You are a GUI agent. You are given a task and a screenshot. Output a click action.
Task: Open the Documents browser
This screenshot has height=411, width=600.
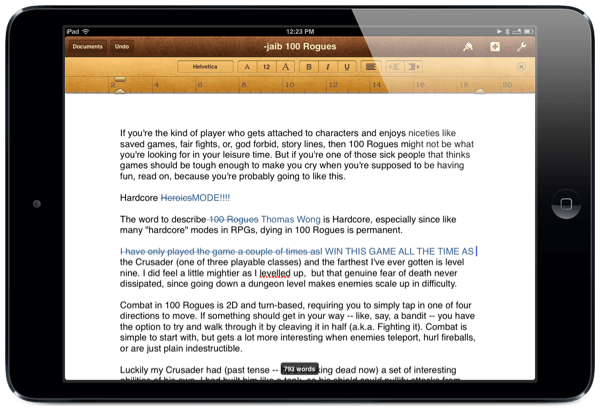87,47
